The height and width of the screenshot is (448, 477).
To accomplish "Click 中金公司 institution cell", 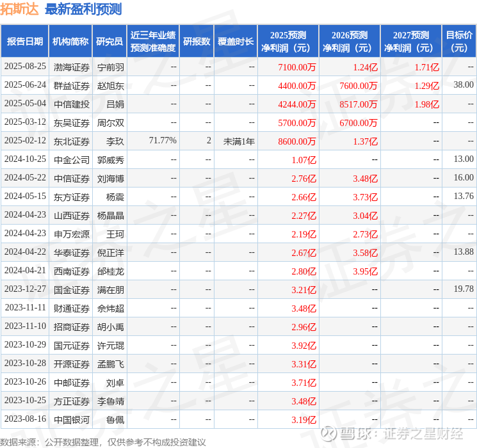I will click(72, 160).
